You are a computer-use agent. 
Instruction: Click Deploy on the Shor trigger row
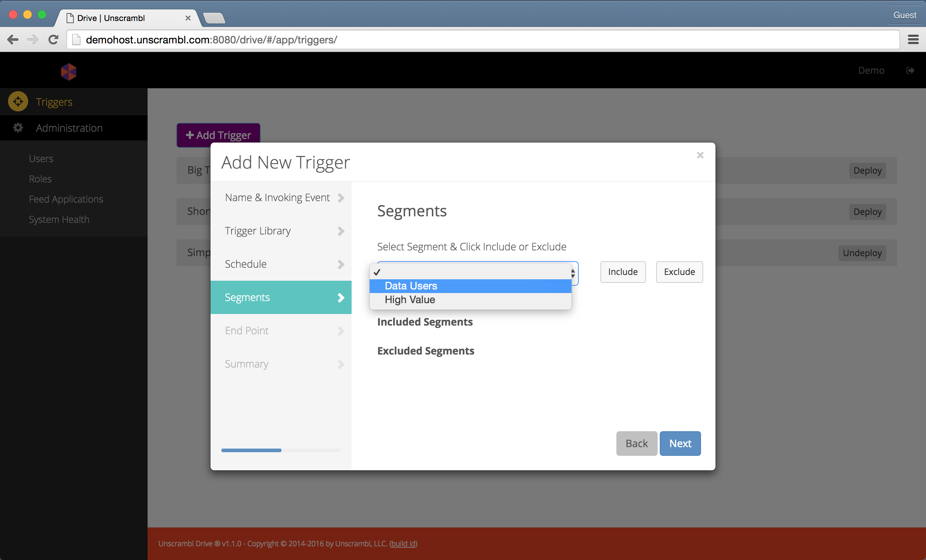(867, 212)
